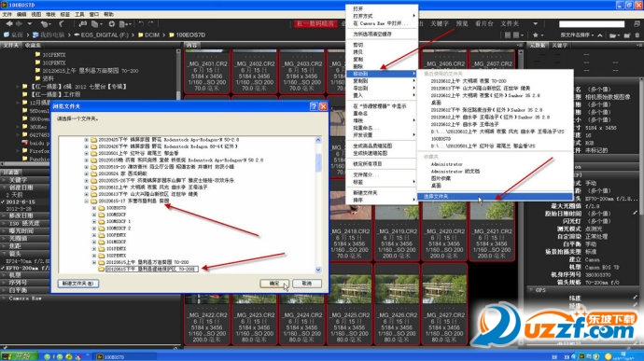Click the boomerang return-to-app icon
The width and height of the screenshot is (644, 361).
(62, 24)
